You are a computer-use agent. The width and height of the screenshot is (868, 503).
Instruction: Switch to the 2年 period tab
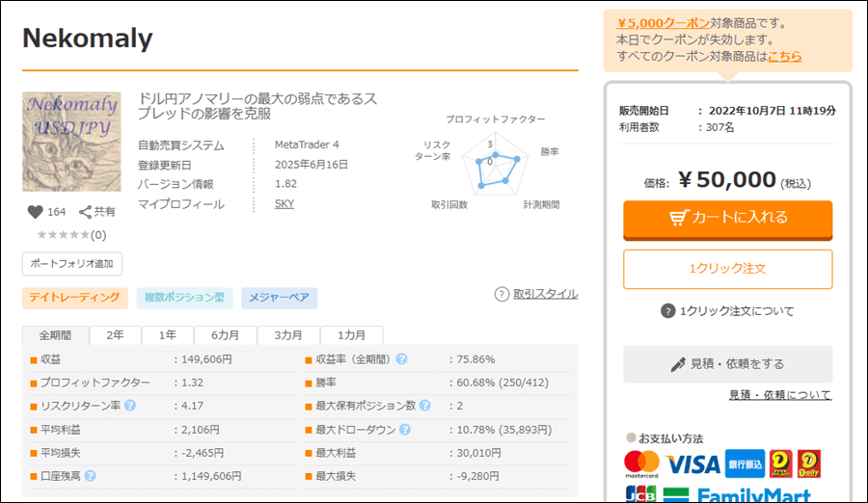[x=115, y=335]
